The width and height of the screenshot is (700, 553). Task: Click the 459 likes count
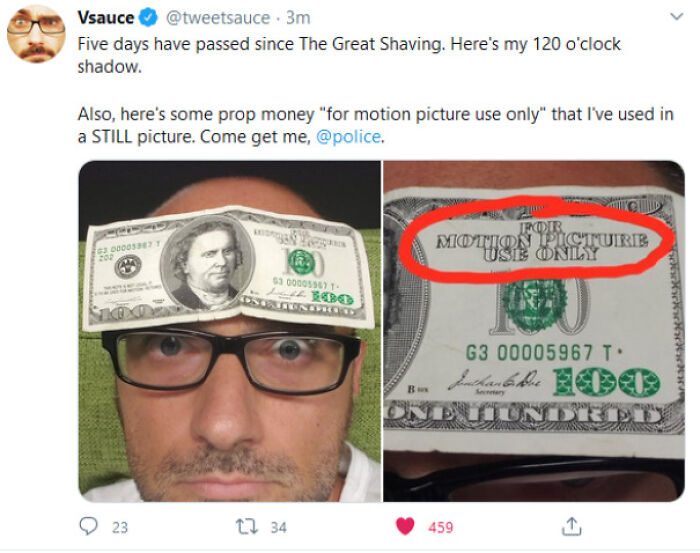pyautogui.click(x=441, y=528)
